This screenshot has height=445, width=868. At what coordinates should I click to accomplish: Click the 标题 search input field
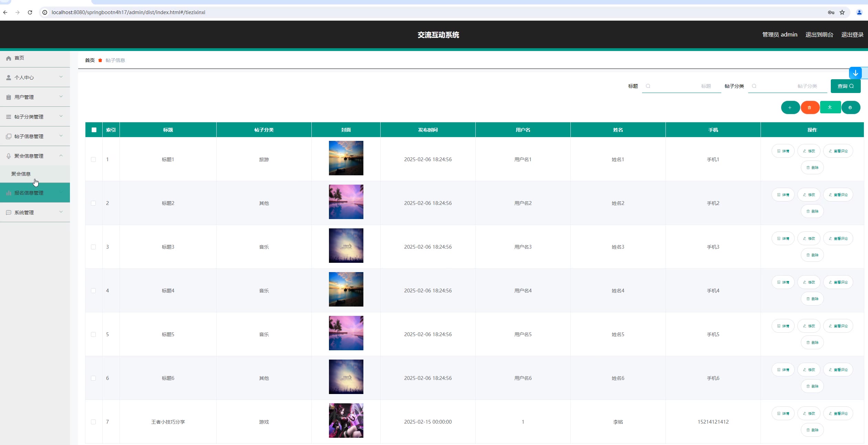coord(681,86)
